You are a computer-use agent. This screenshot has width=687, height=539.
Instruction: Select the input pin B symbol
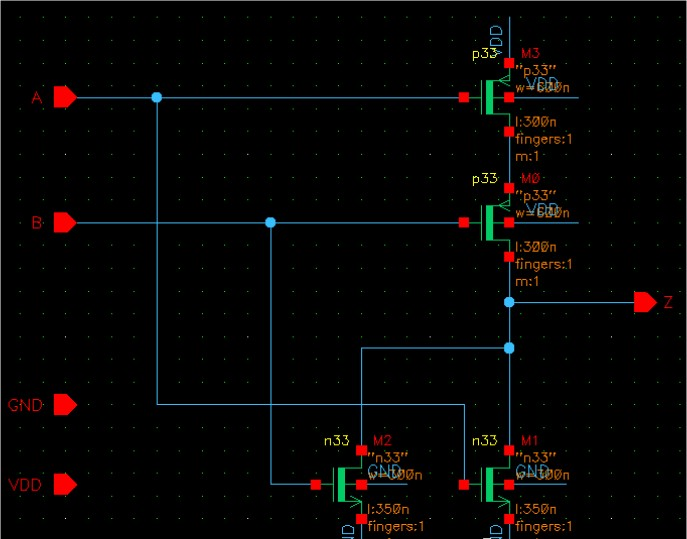(x=65, y=222)
